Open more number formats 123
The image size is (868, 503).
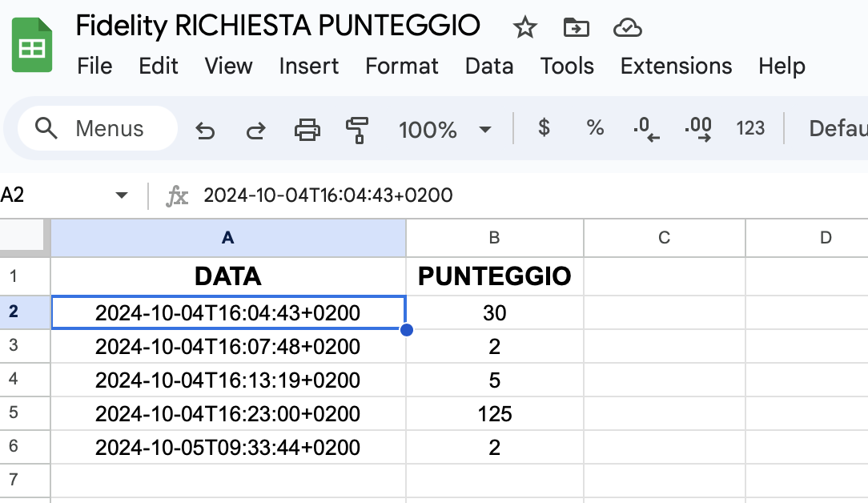750,128
